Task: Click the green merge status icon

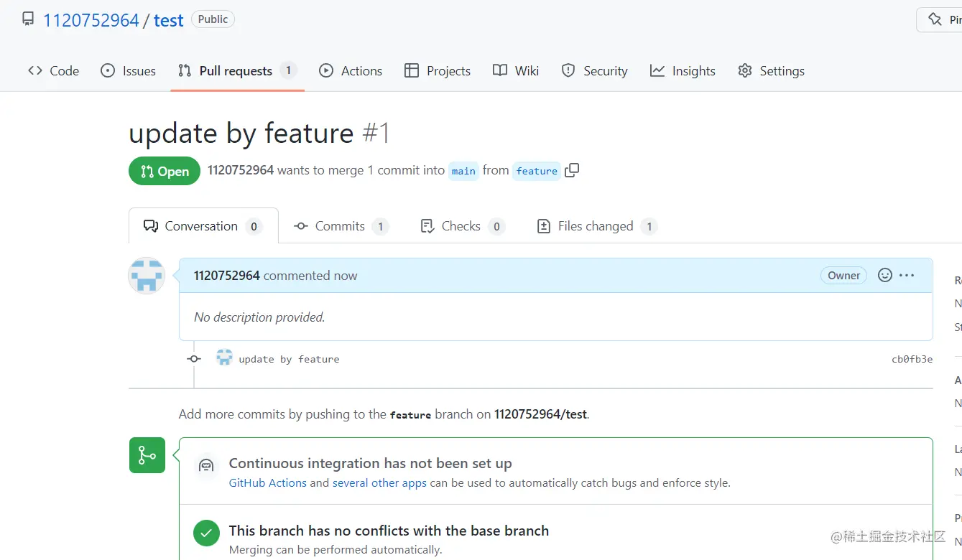Action: tap(147, 455)
